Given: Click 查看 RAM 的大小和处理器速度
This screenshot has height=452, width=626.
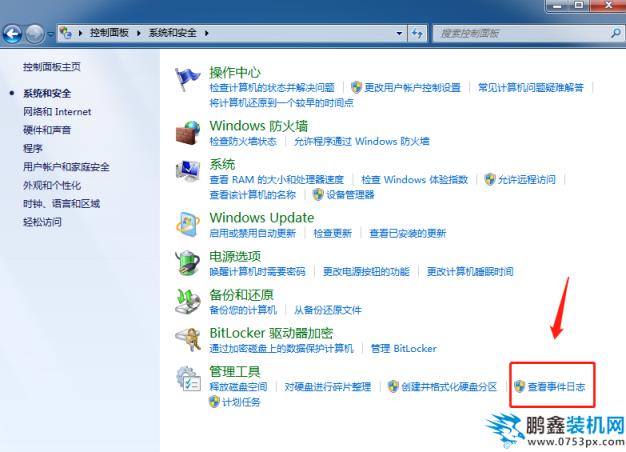Looking at the screenshot, I should click(276, 180).
